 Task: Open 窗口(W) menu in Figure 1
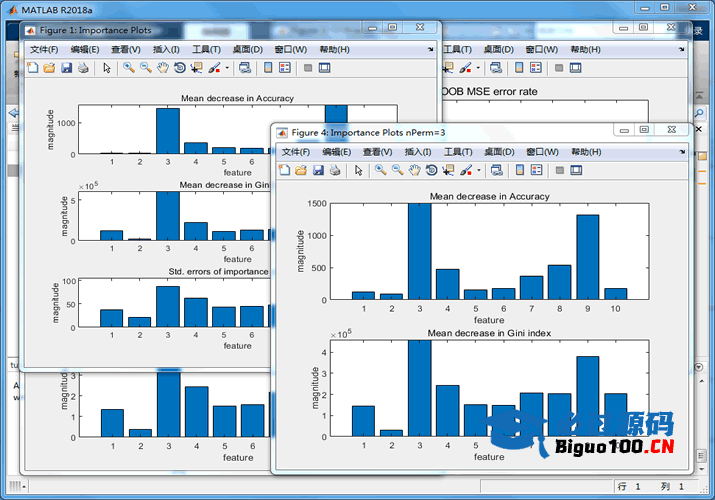290,49
